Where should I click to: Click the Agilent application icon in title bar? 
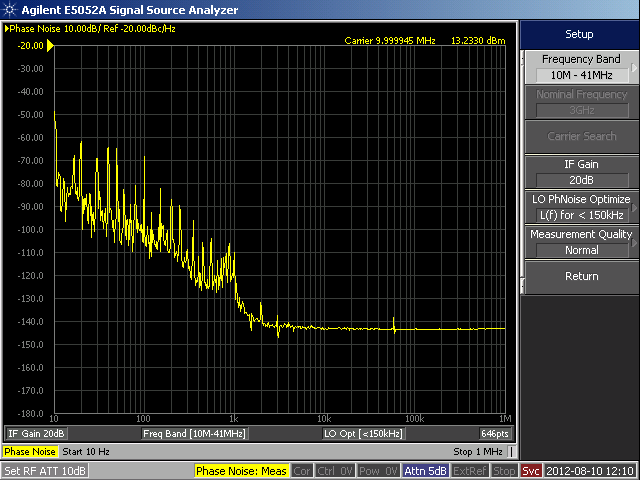[x=9, y=9]
